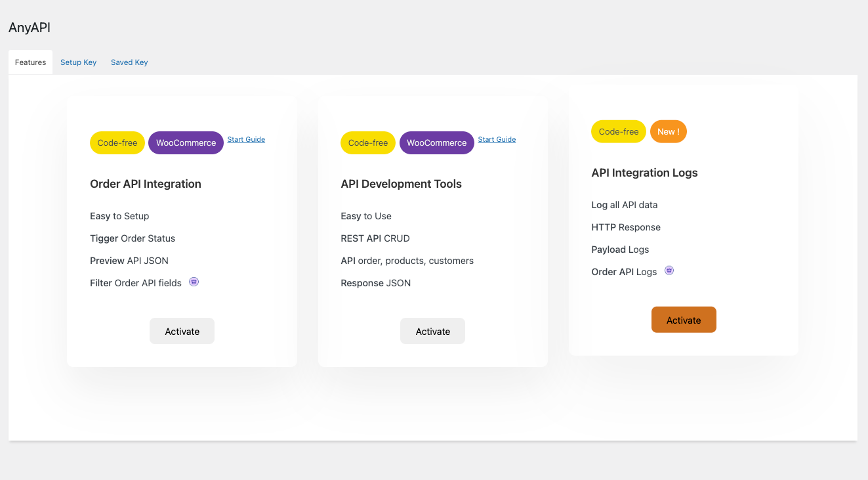Click premium icon beside Filter Order API fields
868x480 pixels.
coord(194,282)
